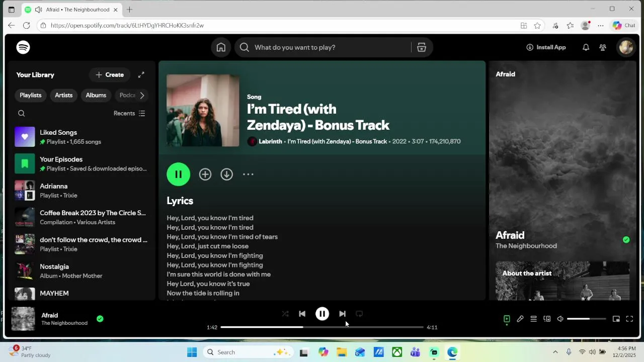The height and width of the screenshot is (362, 644).
Task: Toggle Now Playing view panel
Action: (x=507, y=319)
